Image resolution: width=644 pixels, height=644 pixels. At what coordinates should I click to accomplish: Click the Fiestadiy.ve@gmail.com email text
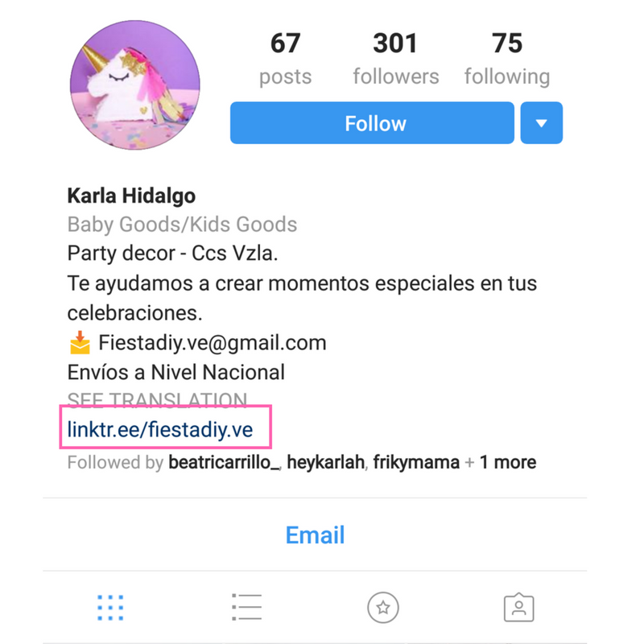tap(213, 343)
